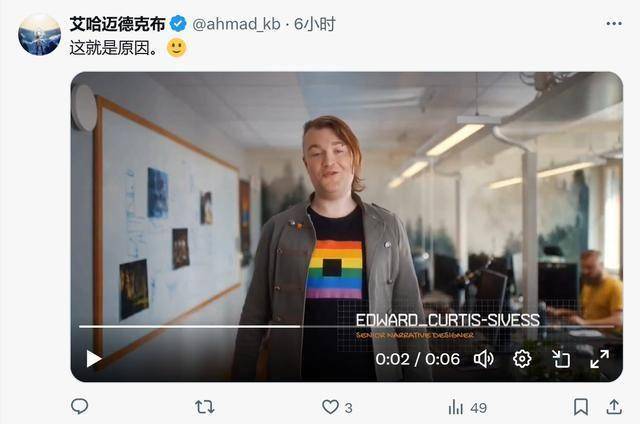Seek along the video progress bar
Screen dimensions: 640x424
coord(347,326)
